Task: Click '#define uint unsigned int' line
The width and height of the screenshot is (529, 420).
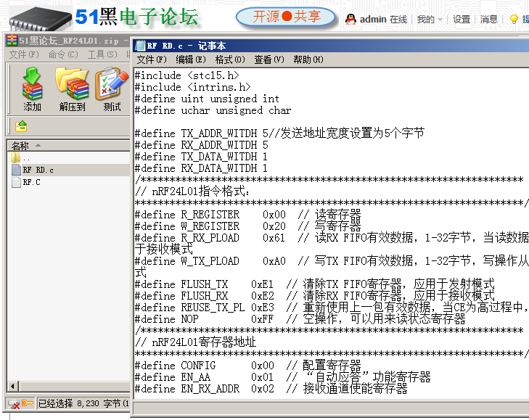Action: point(207,99)
